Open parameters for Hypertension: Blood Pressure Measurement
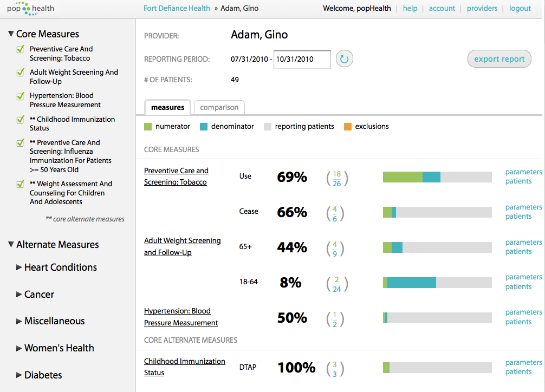Screen dimensions: 545x392 (x=523, y=312)
